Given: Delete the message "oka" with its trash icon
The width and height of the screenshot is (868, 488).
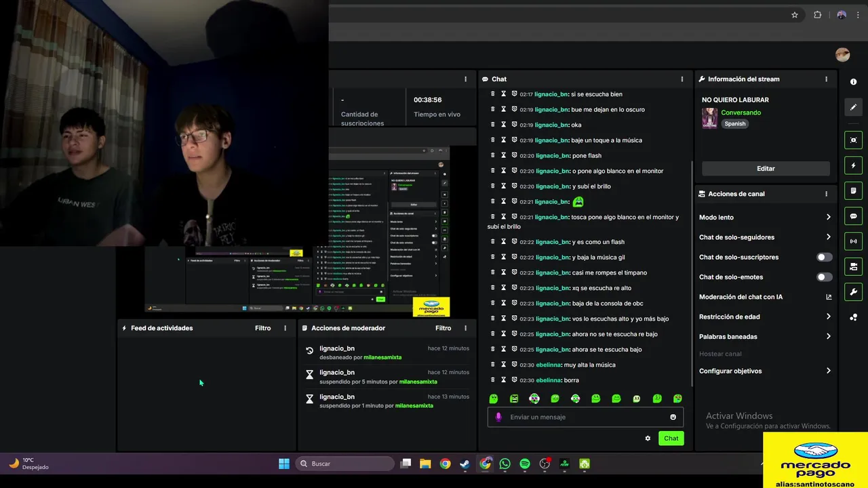Looking at the screenshot, I should tap(493, 125).
